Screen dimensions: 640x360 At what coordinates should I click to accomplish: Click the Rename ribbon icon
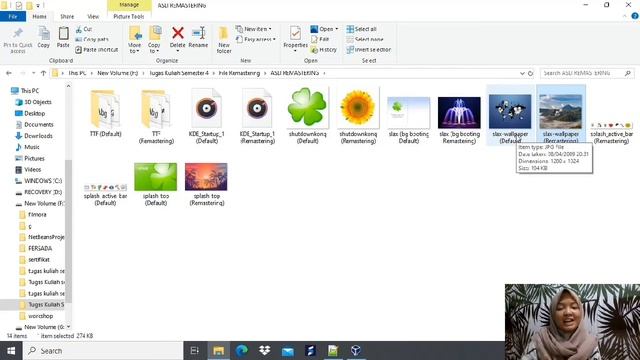(198, 33)
